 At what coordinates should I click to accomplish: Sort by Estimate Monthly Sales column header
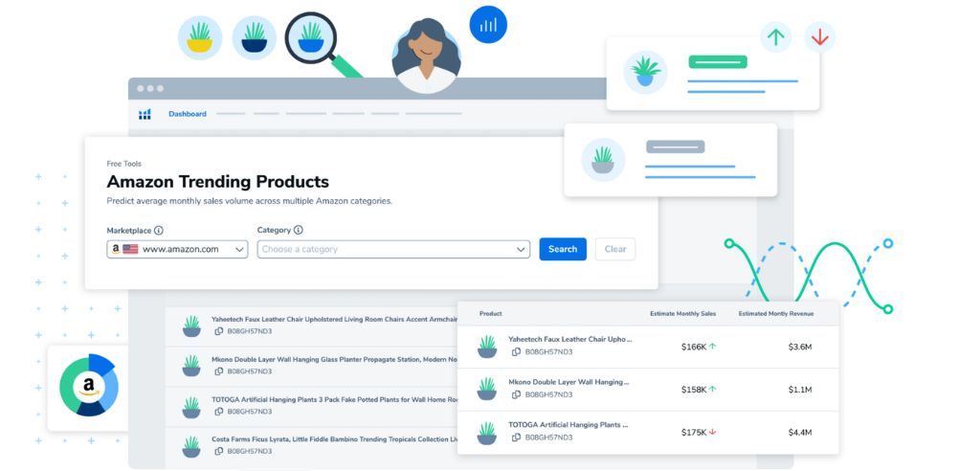point(683,313)
